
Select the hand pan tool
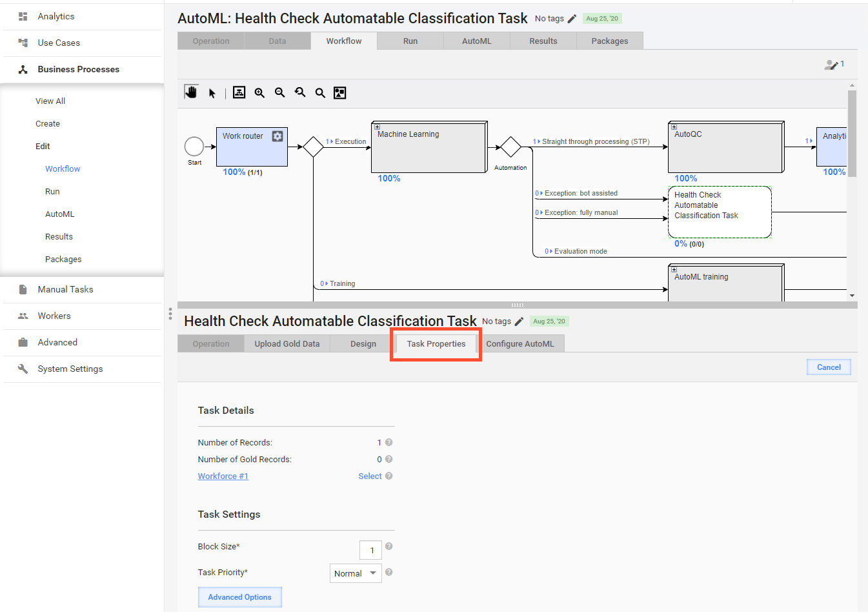[191, 92]
